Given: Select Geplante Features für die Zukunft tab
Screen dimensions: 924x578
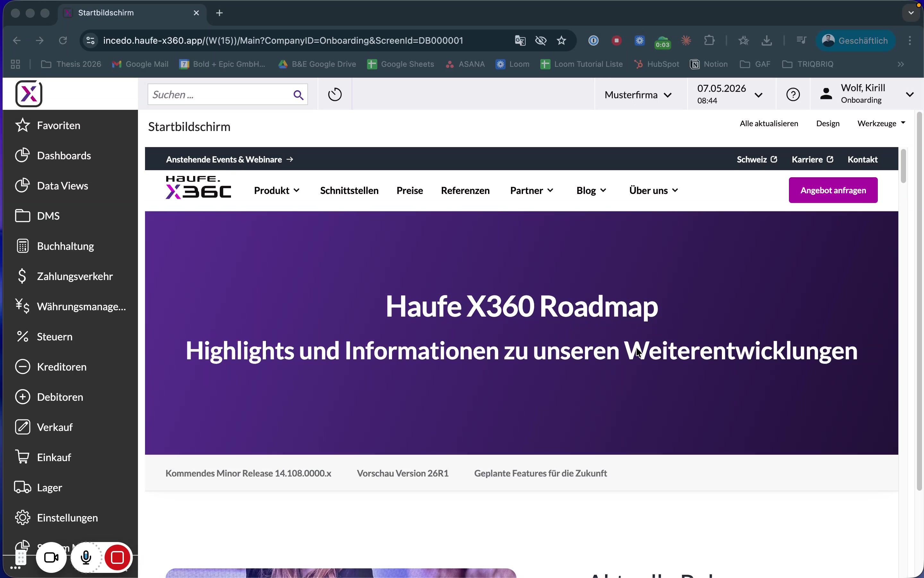Looking at the screenshot, I should (x=540, y=473).
